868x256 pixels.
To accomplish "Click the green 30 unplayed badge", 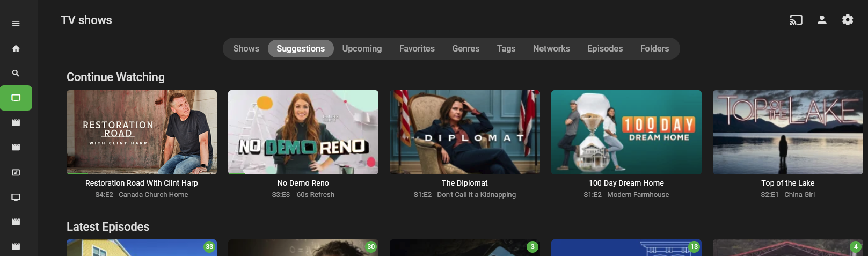I will coord(371,247).
